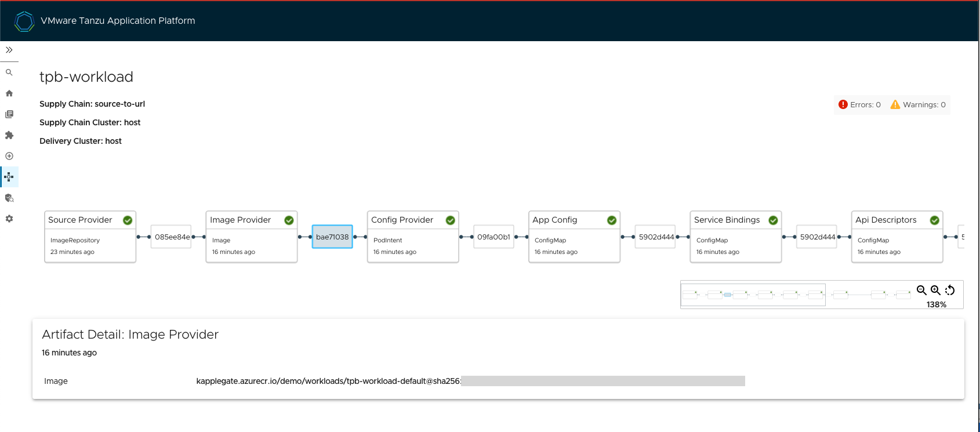Screen dimensions: 980x432
Task: Click ImageRepository label in Source Provider
Action: [75, 240]
